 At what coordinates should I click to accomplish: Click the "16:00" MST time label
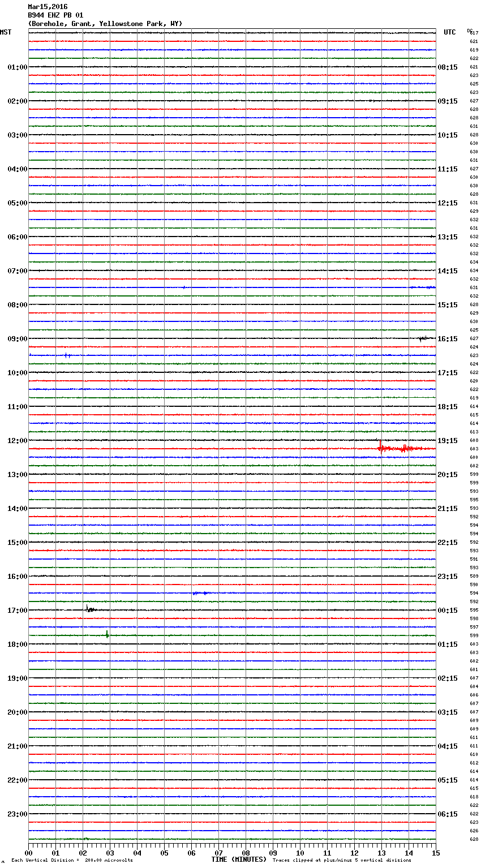(x=18, y=577)
